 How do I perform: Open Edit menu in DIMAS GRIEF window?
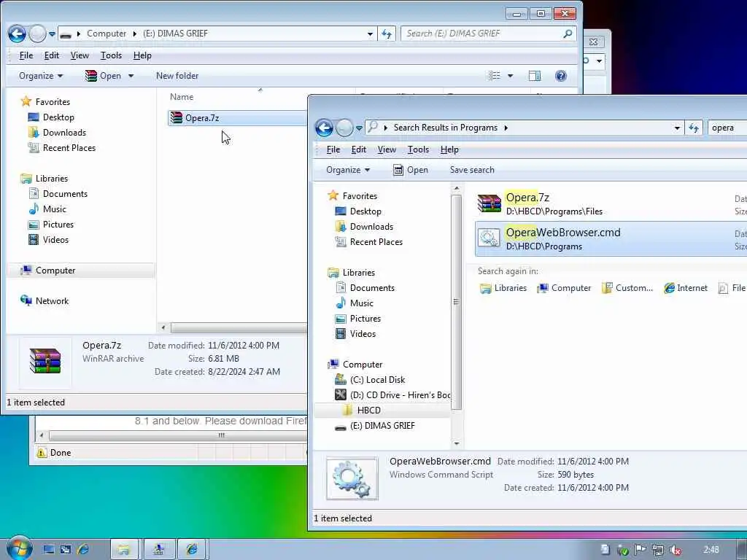click(x=52, y=55)
